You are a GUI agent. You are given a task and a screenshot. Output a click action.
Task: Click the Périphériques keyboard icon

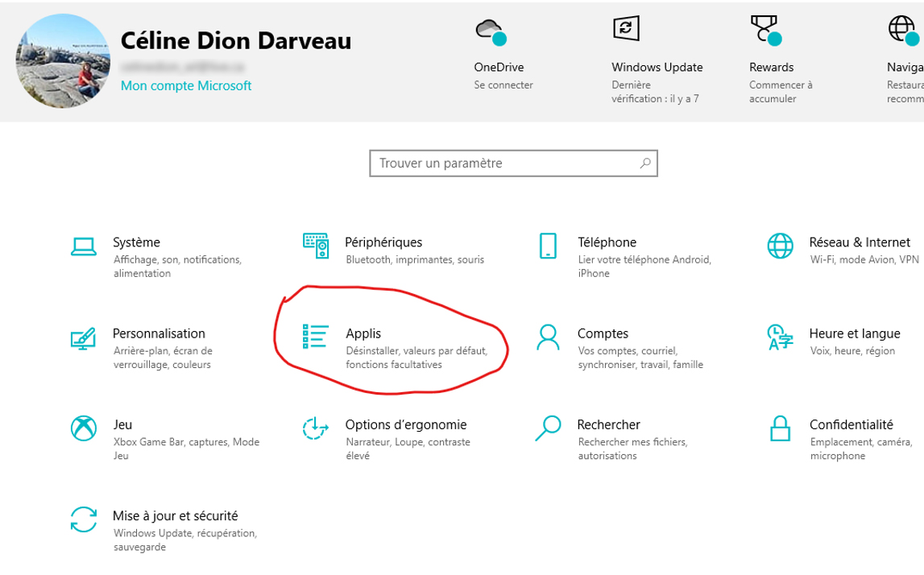[x=315, y=246]
